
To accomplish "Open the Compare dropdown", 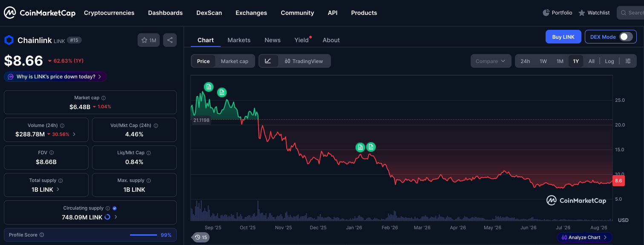I will 491,61.
